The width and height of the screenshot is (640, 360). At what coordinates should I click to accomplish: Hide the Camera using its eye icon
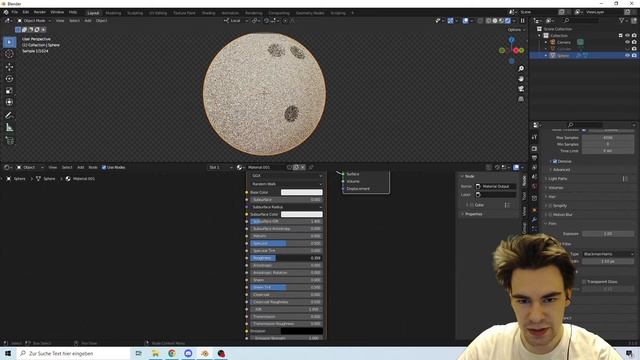[627, 42]
